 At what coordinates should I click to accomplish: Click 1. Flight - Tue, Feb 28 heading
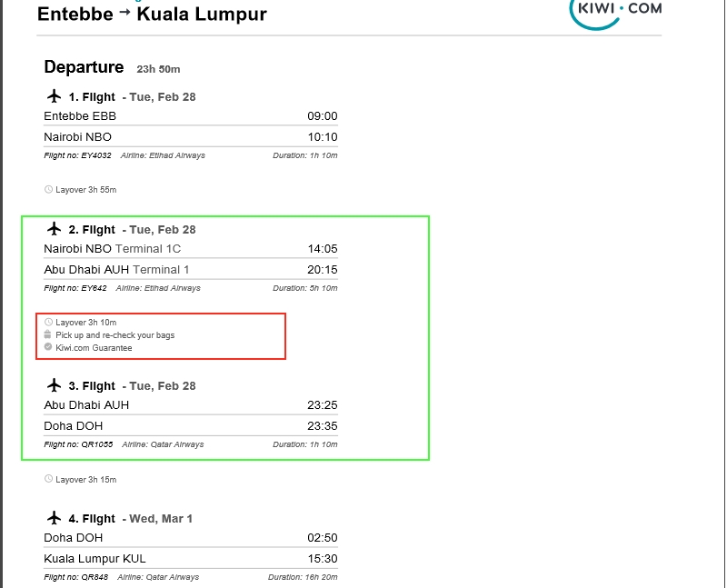[x=132, y=97]
